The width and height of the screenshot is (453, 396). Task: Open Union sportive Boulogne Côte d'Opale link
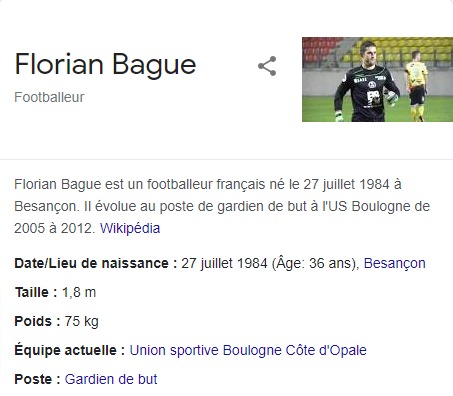tap(248, 350)
